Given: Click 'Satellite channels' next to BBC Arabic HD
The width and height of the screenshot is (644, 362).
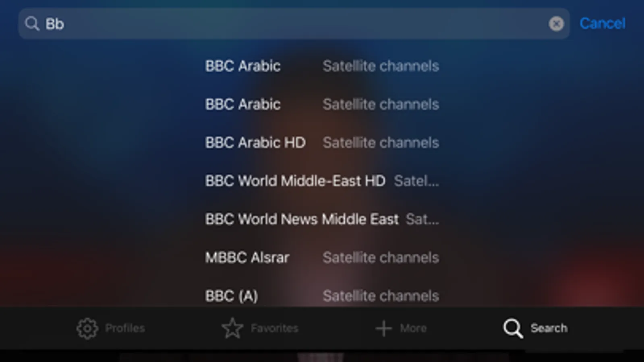Looking at the screenshot, I should click(x=381, y=142).
